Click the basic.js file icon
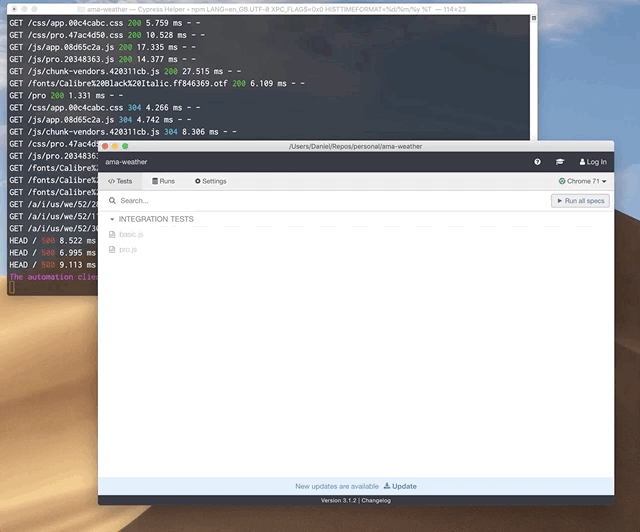640x532 pixels. 112,234
